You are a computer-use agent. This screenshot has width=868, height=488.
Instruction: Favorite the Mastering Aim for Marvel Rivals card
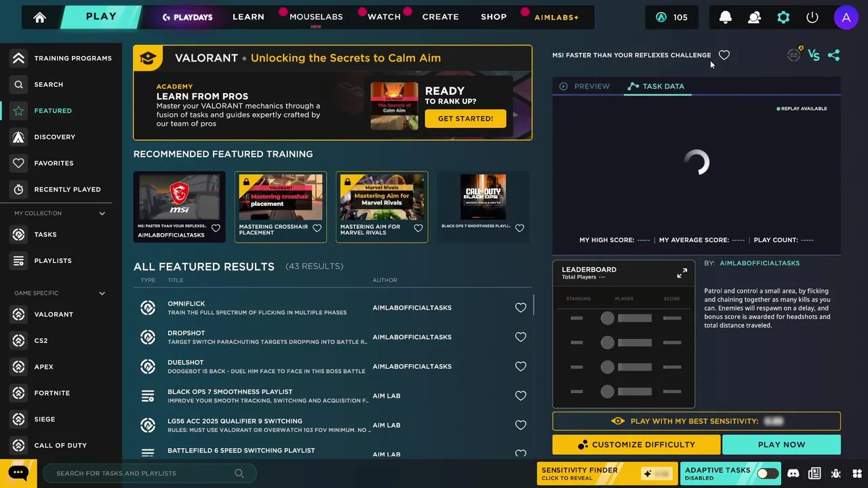[x=418, y=228]
